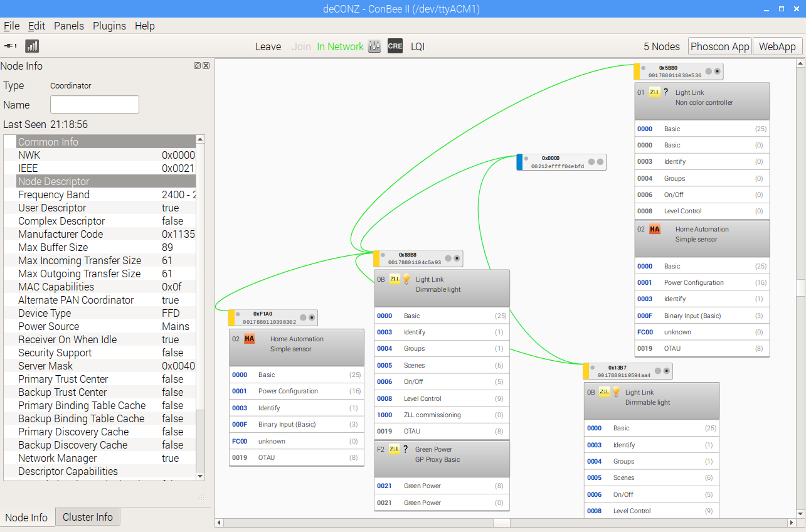Screen dimensions: 806x532
Task: Click question mark icon on the Non color controller endpoint
Action: [x=666, y=92]
